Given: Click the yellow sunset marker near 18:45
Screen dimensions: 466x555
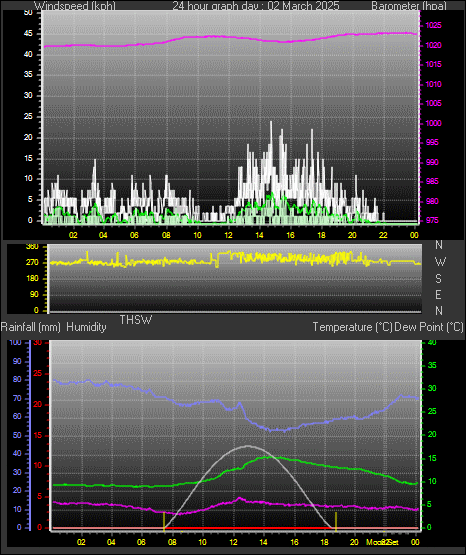Looking at the screenshot, I should [x=336, y=521].
